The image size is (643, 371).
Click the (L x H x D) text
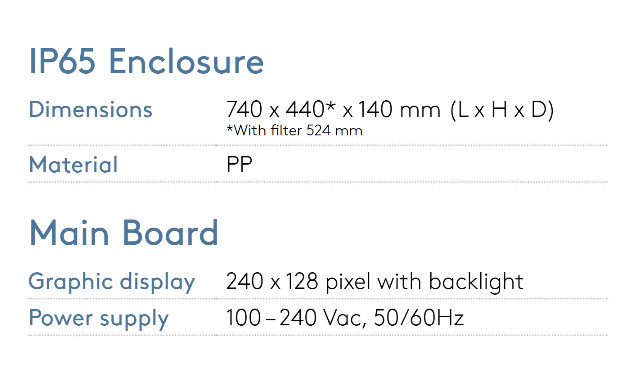[x=502, y=110]
